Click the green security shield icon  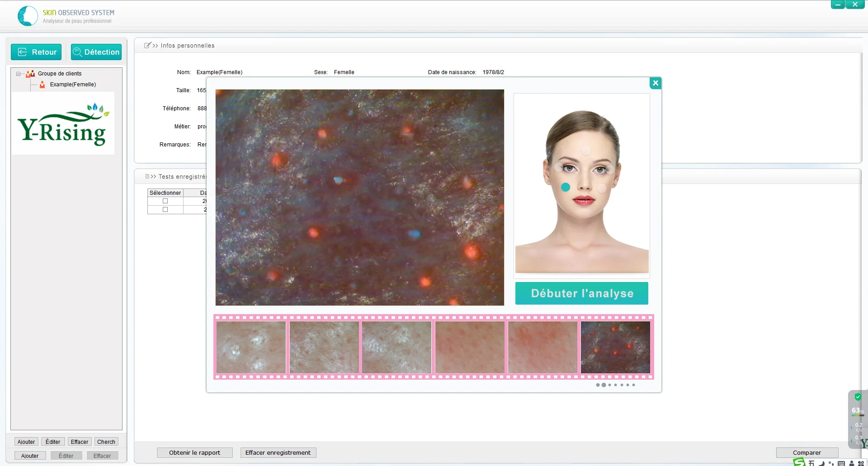point(858,397)
